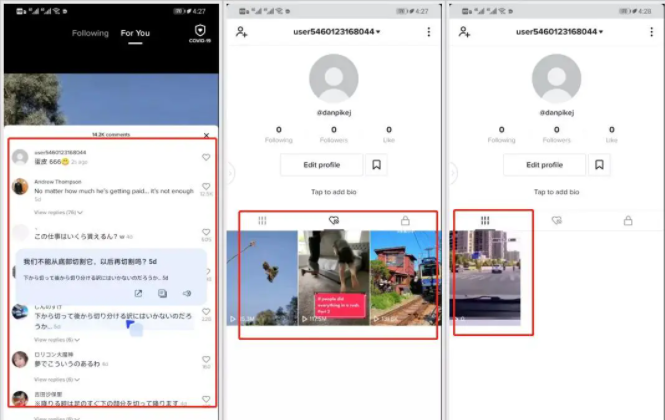Viewport: 665px width, 420px height.
Task: Tap the speaker icon in the translation bubble
Action: [187, 293]
